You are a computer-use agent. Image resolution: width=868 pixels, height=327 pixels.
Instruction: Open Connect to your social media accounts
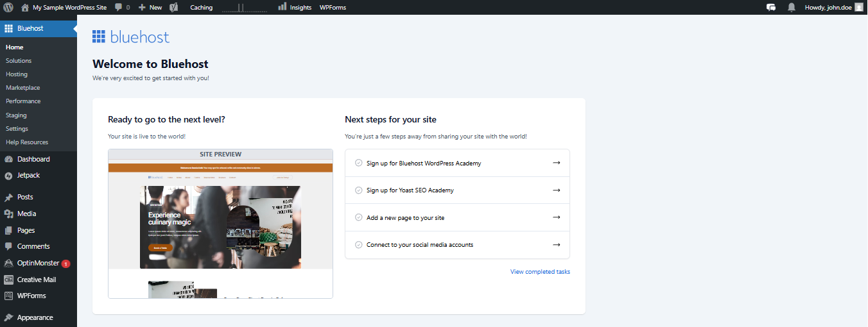click(x=457, y=245)
